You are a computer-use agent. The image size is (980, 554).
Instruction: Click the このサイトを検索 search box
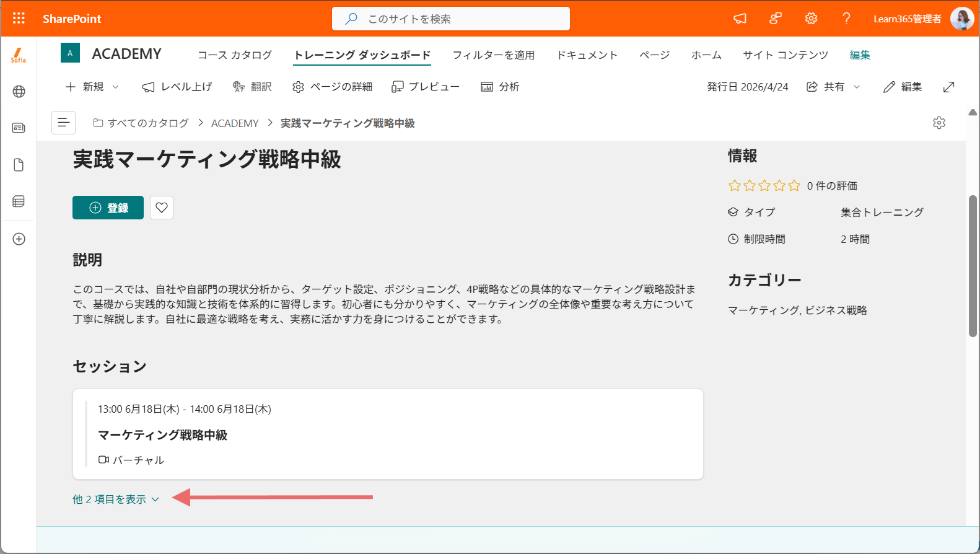(451, 19)
